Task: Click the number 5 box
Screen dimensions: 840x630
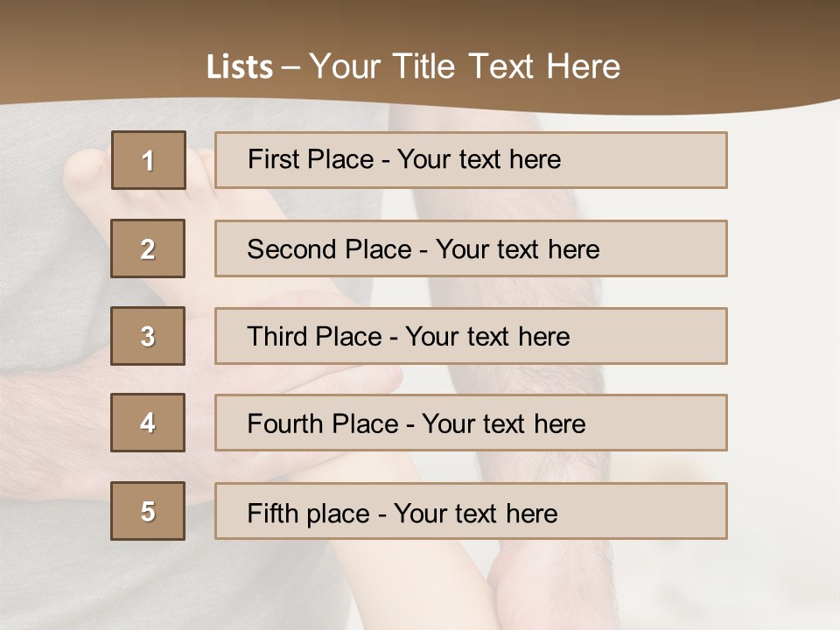Action: pyautogui.click(x=148, y=511)
